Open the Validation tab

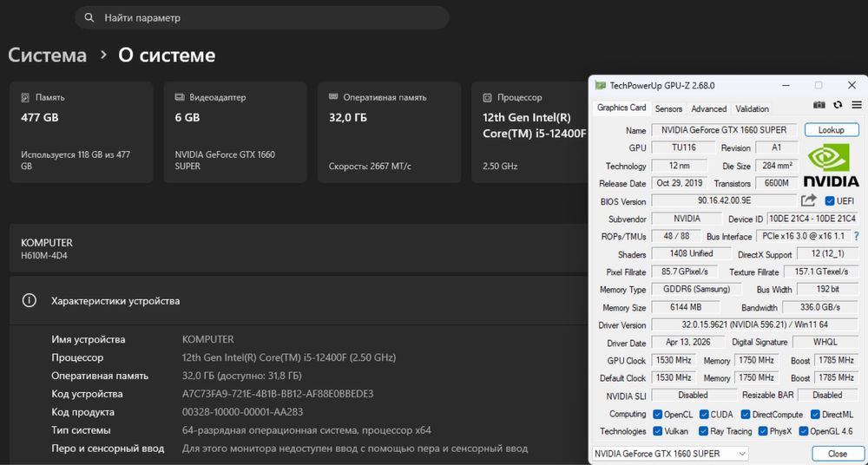pos(752,109)
